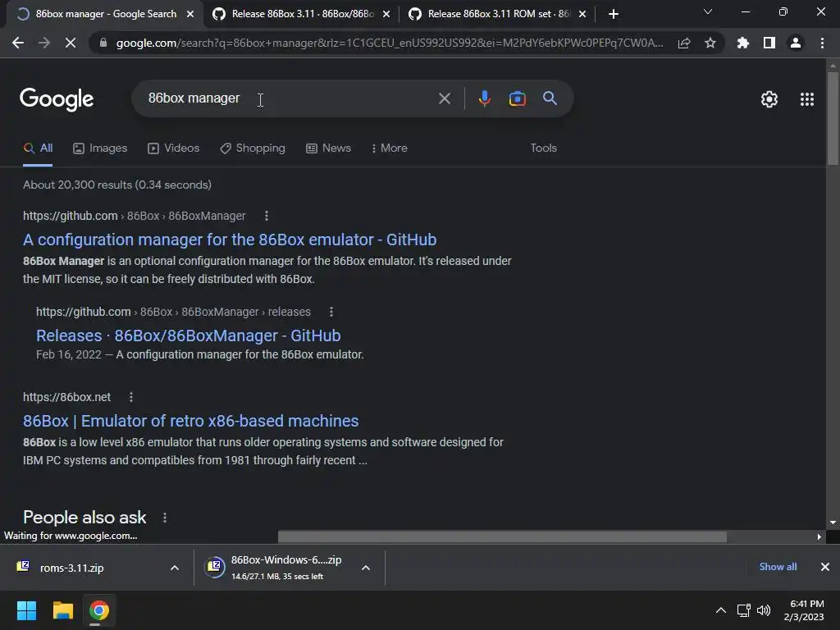Open the Google apps grid

(x=807, y=99)
